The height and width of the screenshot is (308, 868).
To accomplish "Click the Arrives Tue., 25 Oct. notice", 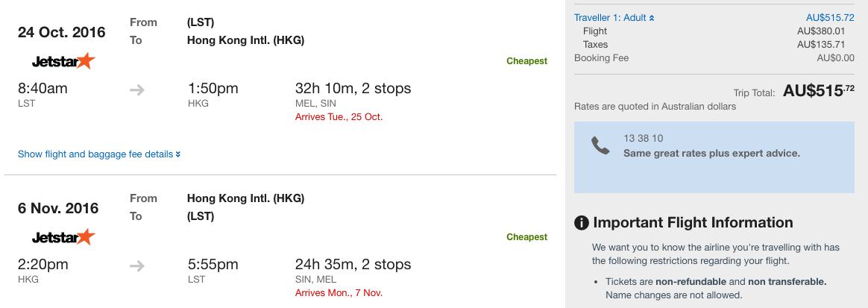I will pos(339,117).
